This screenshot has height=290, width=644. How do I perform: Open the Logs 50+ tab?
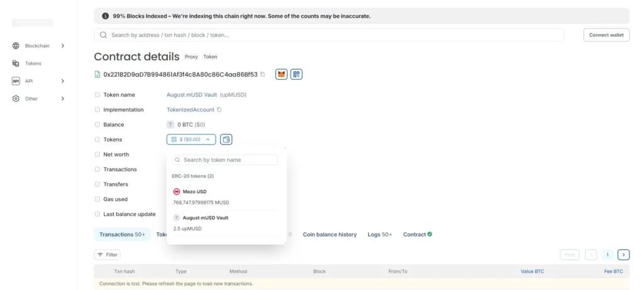[380, 235]
